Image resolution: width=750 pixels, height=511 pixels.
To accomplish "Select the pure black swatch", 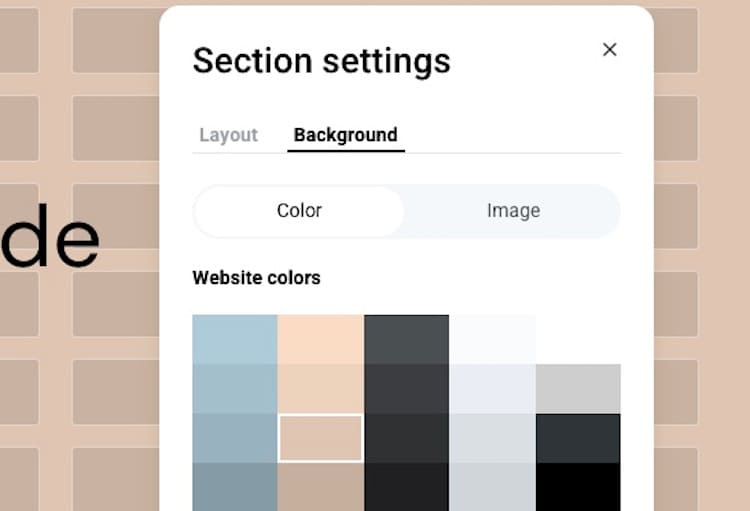I will tap(578, 487).
